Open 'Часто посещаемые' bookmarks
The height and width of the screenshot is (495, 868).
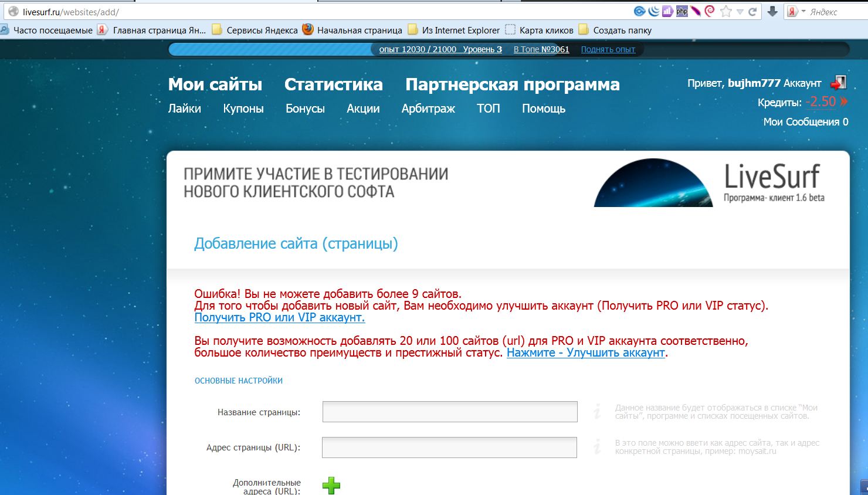pos(46,30)
